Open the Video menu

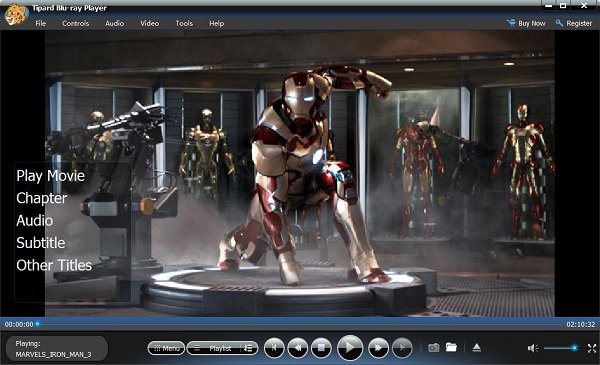(149, 23)
